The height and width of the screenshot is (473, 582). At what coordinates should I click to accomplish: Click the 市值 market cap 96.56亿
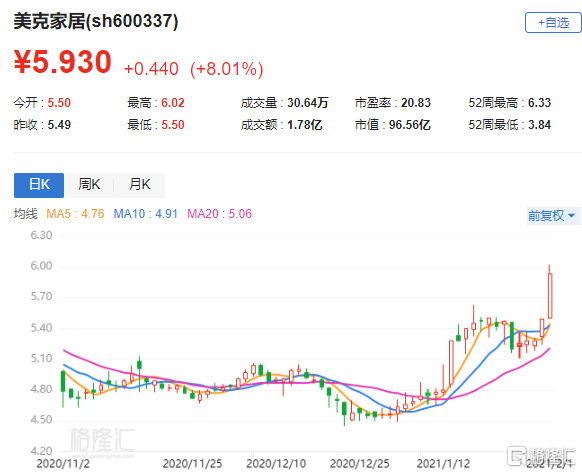coord(409,125)
